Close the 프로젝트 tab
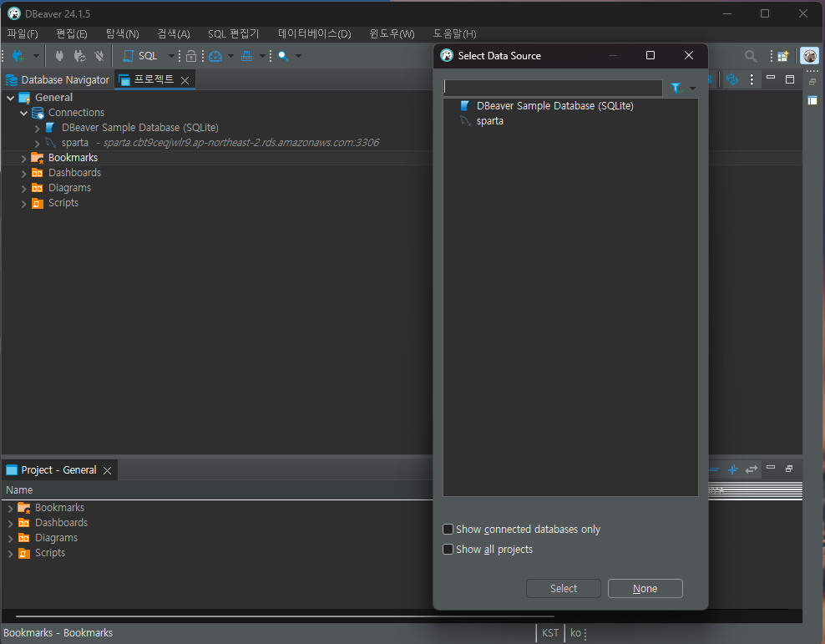The image size is (825, 644). pyautogui.click(x=185, y=80)
